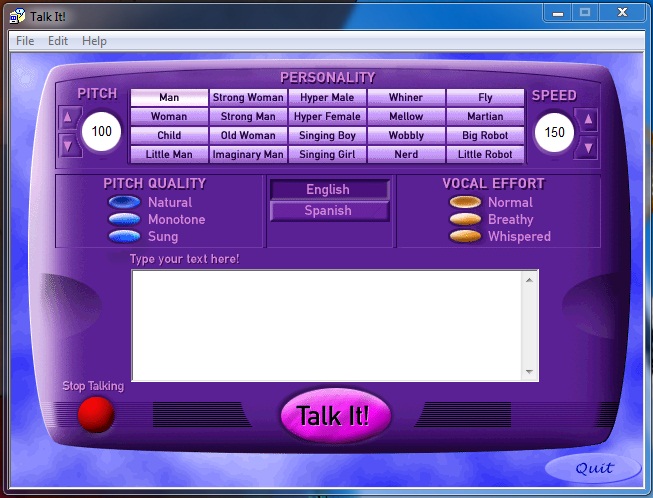Choose the Hyper Female personality

(x=327, y=116)
